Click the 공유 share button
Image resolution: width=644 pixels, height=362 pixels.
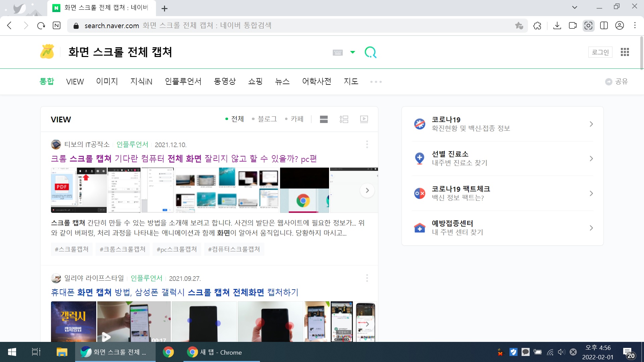[x=616, y=81]
